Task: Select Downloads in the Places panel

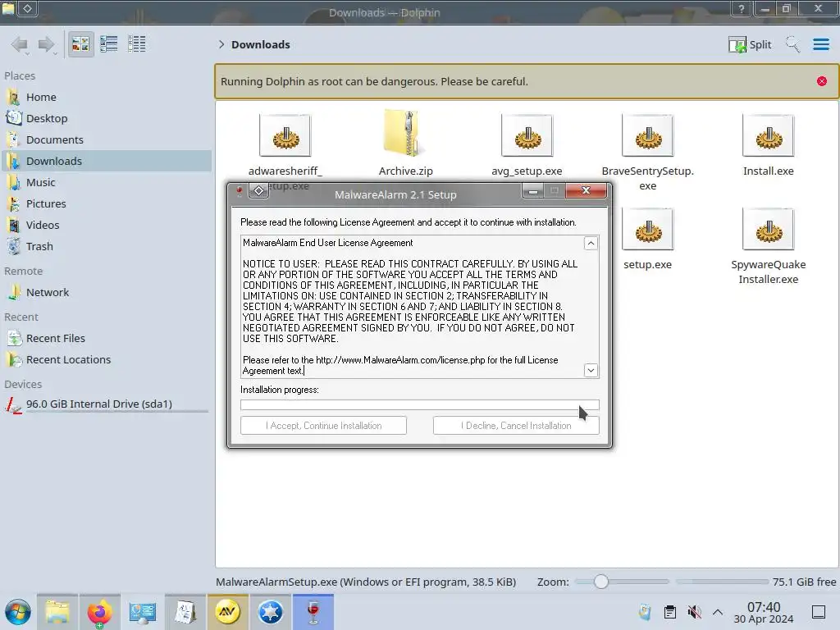Action: pyautogui.click(x=106, y=162)
